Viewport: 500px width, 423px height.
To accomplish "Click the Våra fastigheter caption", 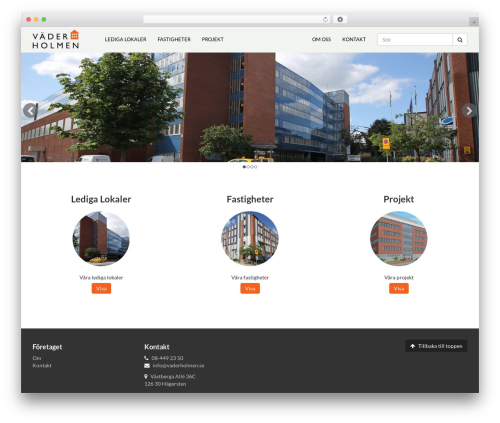I will (x=250, y=277).
